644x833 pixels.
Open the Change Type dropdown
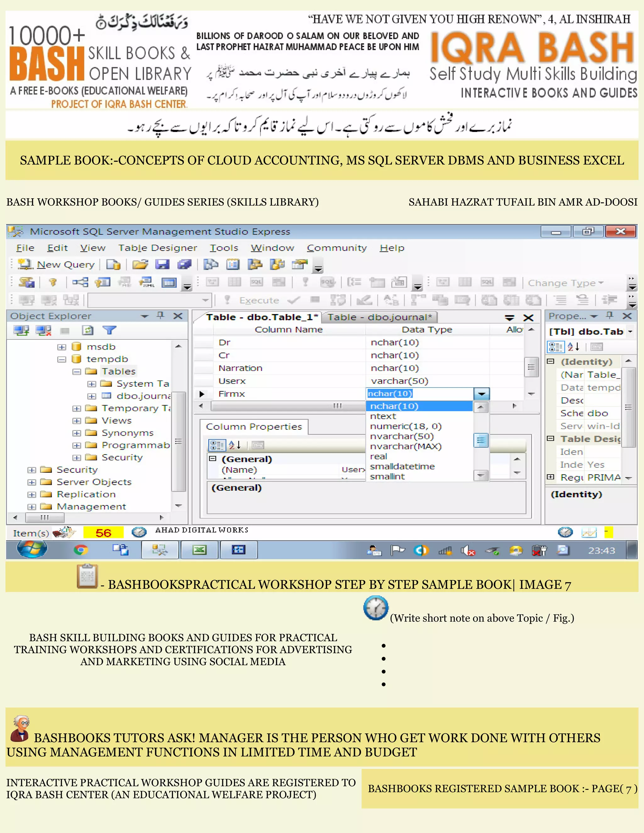(x=566, y=283)
